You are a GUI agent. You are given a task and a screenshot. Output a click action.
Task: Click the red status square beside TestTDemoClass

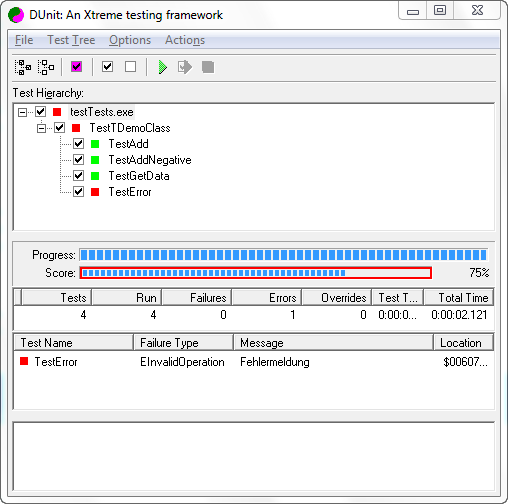click(76, 128)
